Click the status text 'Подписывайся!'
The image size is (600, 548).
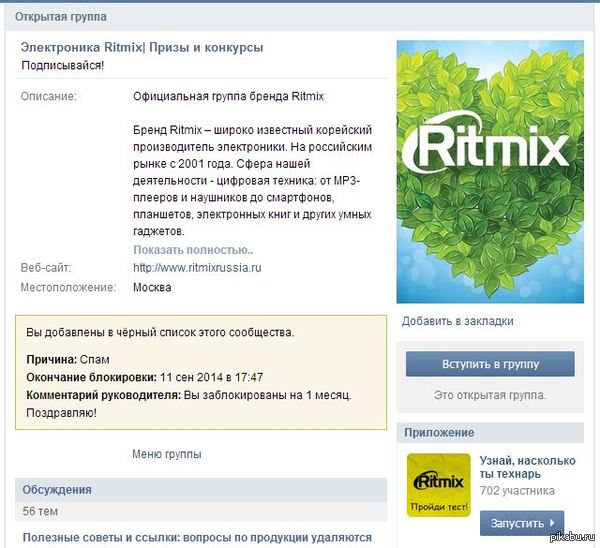pyautogui.click(x=63, y=65)
